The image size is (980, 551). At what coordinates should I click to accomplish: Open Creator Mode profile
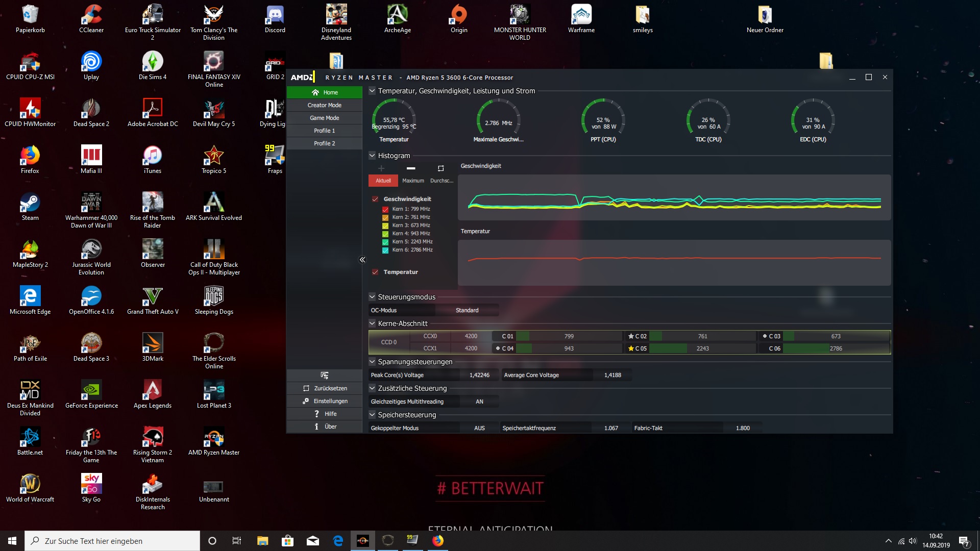click(x=324, y=105)
